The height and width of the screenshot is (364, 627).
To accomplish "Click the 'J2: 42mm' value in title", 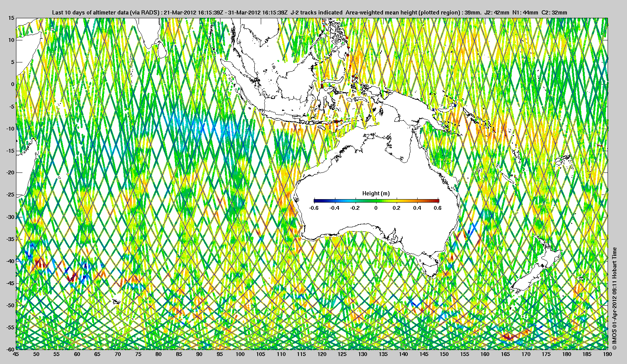I will (x=496, y=13).
